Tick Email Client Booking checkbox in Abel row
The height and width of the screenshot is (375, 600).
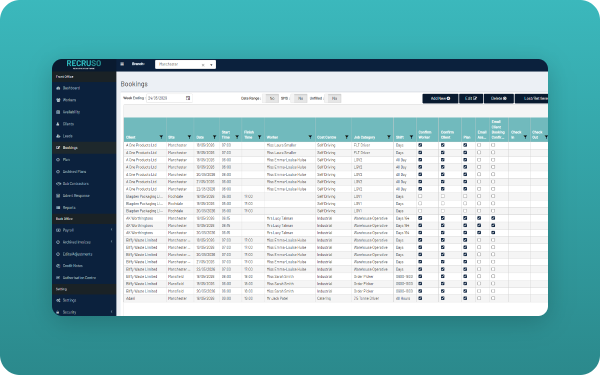tap(493, 298)
